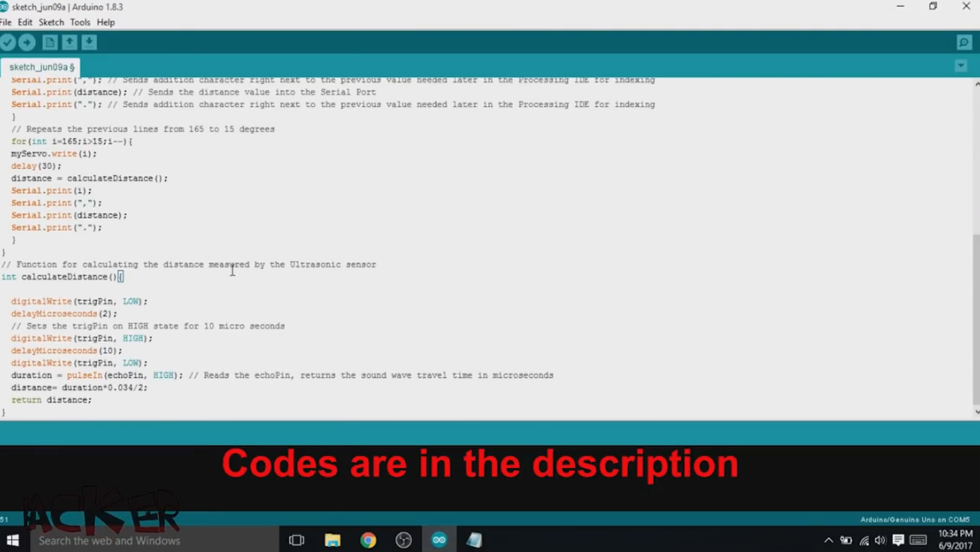This screenshot has height=552, width=980.
Task: Click the Arduino IDE taskbar icon
Action: [x=439, y=540]
